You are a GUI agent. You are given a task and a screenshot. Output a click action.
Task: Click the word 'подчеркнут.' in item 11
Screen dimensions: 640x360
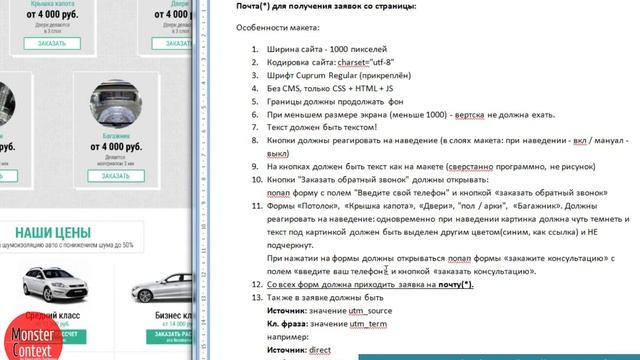click(x=290, y=245)
